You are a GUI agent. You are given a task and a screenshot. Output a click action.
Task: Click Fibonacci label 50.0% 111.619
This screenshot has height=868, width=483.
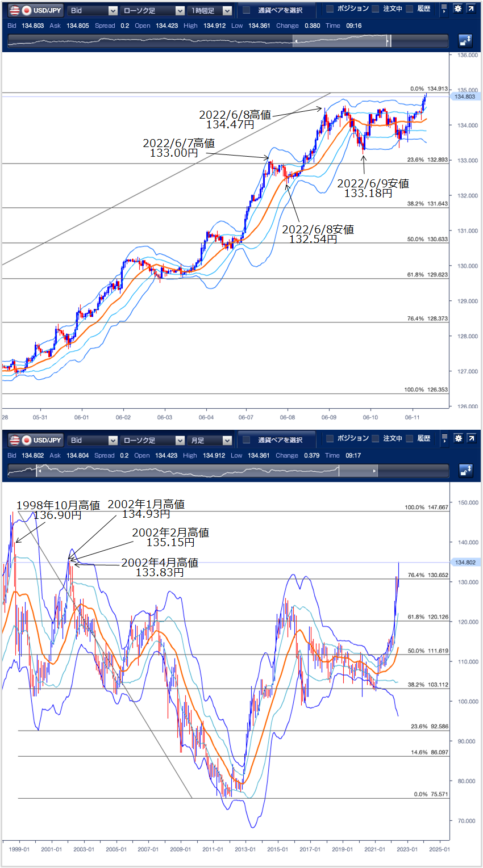[428, 651]
